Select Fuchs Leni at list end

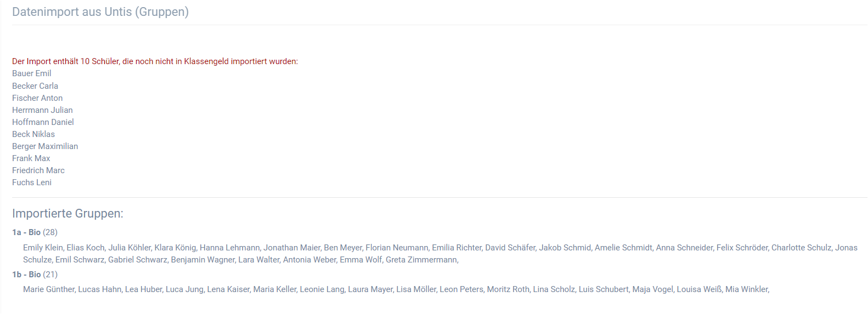tap(32, 182)
